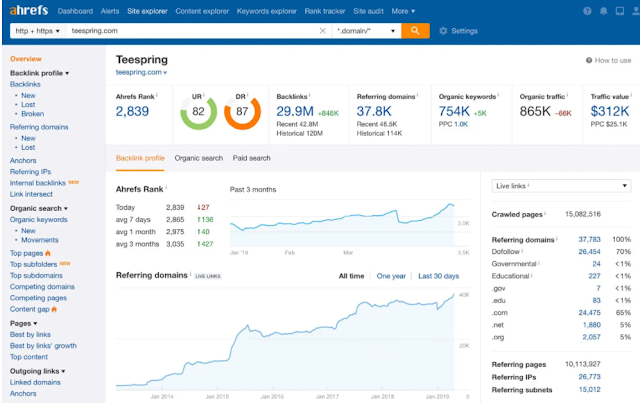Image resolution: width=640 pixels, height=408 pixels.
Task: Open the Live links dropdown
Action: click(x=561, y=186)
